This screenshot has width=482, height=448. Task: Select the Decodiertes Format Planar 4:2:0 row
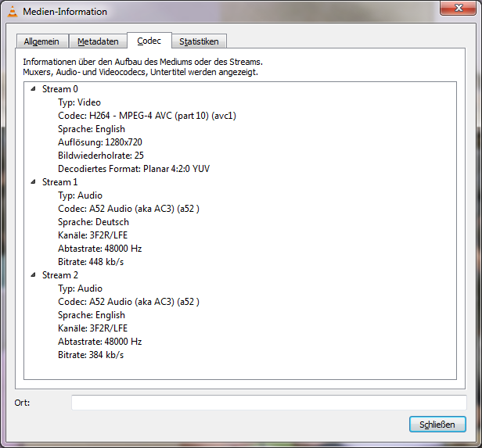(x=133, y=169)
